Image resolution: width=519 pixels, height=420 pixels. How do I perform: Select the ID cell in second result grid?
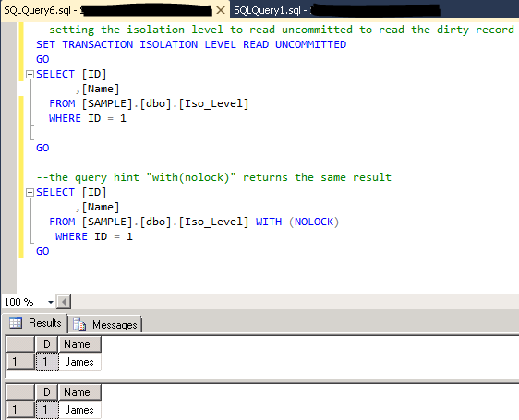[47, 410]
